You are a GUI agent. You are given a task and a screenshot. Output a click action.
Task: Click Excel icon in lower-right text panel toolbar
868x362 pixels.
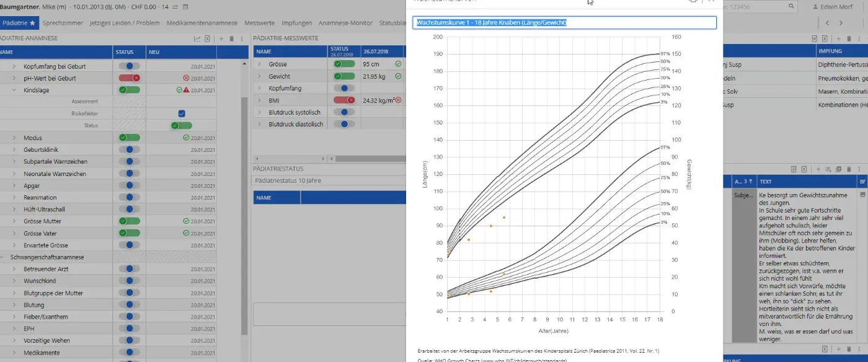803,169
